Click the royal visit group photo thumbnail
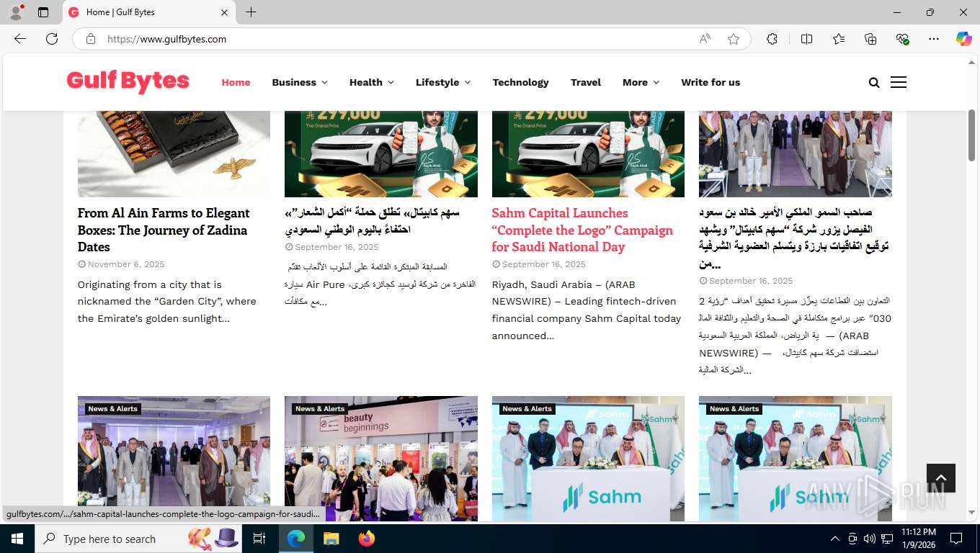 point(796,153)
